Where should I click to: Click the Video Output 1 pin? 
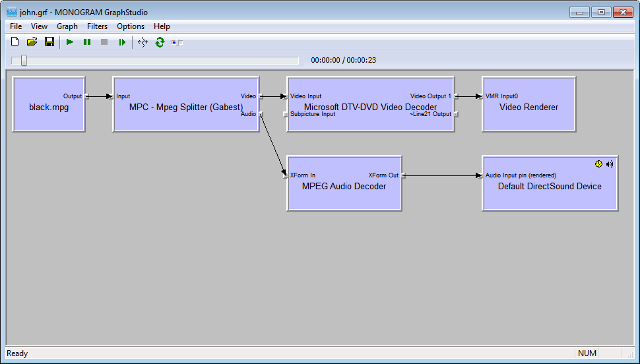tap(456, 96)
